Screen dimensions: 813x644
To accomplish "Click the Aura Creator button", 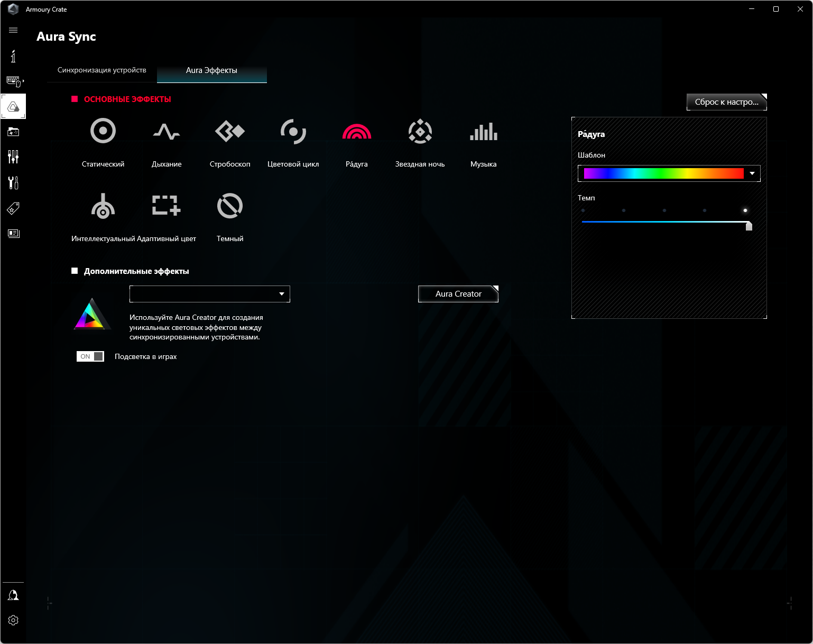I will [458, 294].
